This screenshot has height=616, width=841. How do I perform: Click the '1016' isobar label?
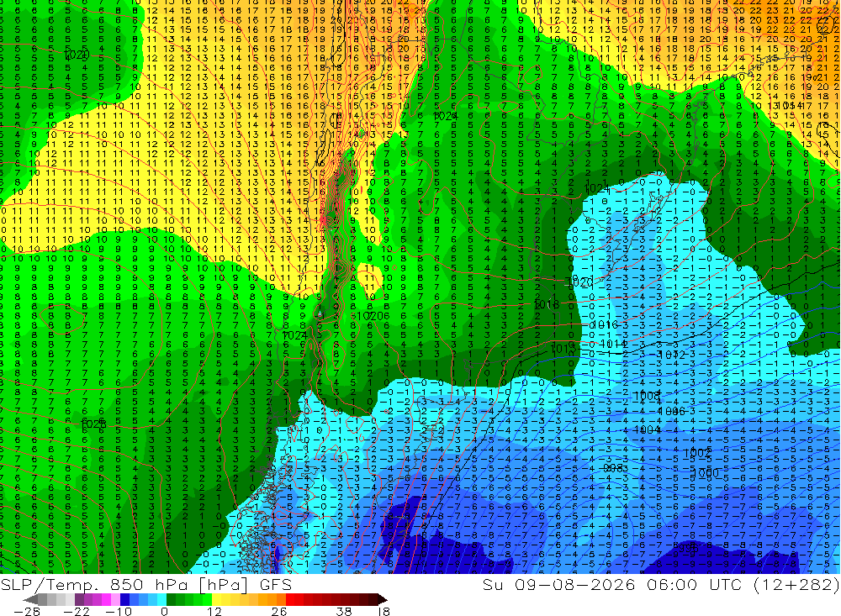[605, 325]
